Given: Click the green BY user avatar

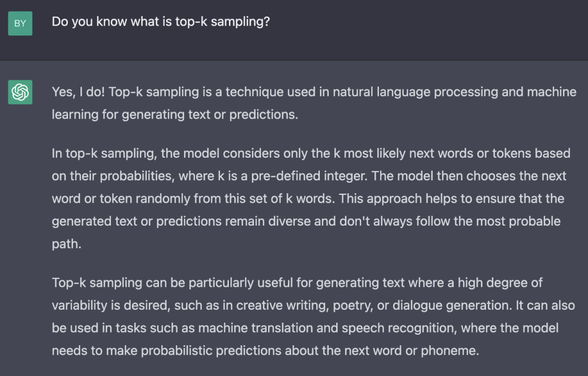Looking at the screenshot, I should click(x=20, y=23).
